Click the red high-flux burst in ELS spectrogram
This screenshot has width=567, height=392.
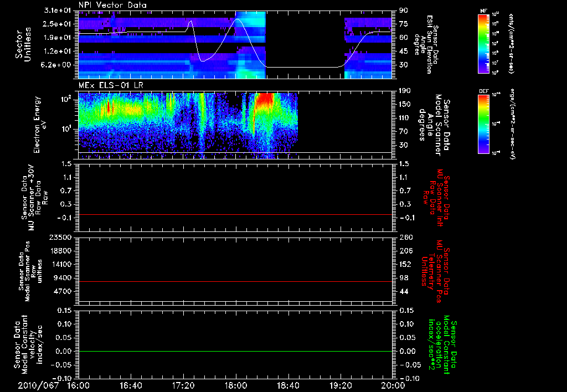pos(264,99)
